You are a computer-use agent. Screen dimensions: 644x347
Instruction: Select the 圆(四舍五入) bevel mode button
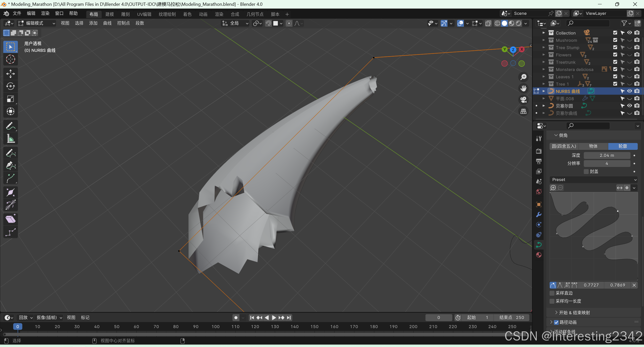click(564, 146)
